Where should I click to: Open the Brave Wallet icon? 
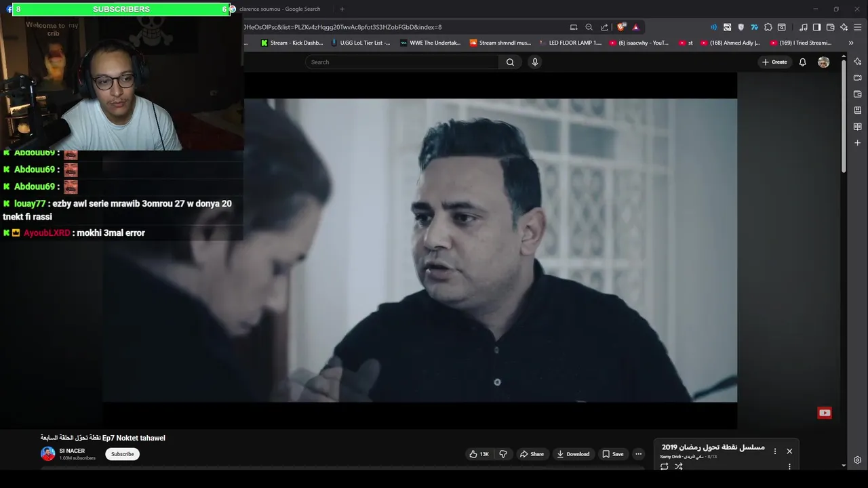pos(830,27)
